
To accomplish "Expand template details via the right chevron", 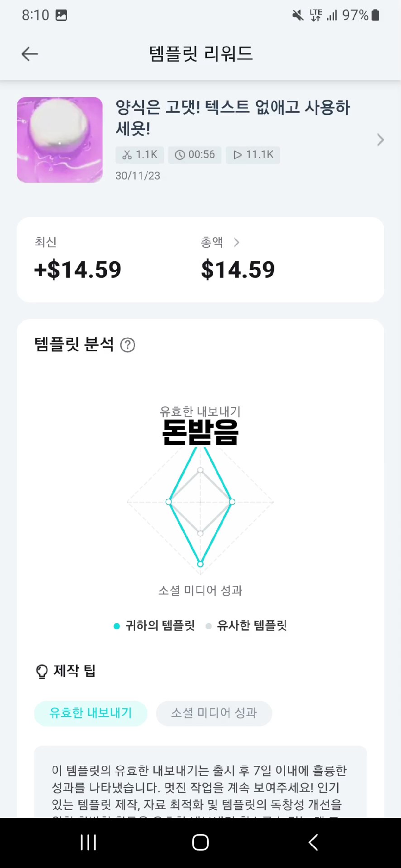I will click(x=380, y=140).
